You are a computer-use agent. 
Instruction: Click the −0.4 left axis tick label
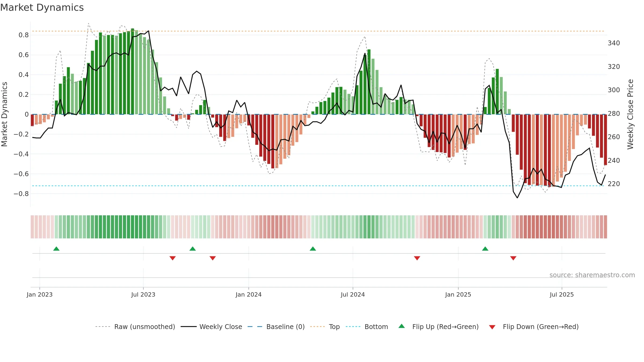[x=21, y=154]
